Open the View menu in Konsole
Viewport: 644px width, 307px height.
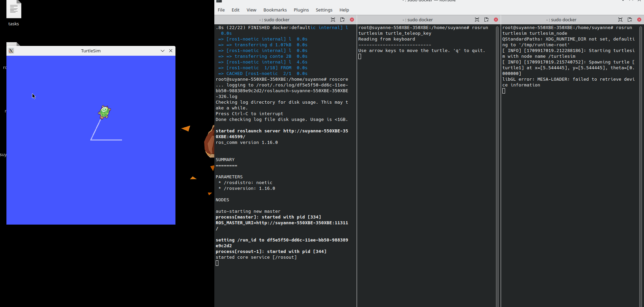click(251, 10)
